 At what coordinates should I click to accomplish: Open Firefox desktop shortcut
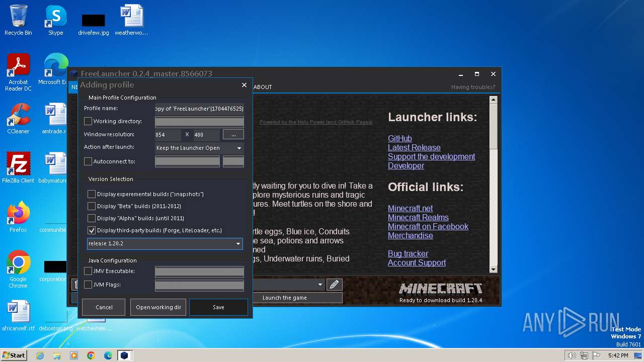click(18, 217)
